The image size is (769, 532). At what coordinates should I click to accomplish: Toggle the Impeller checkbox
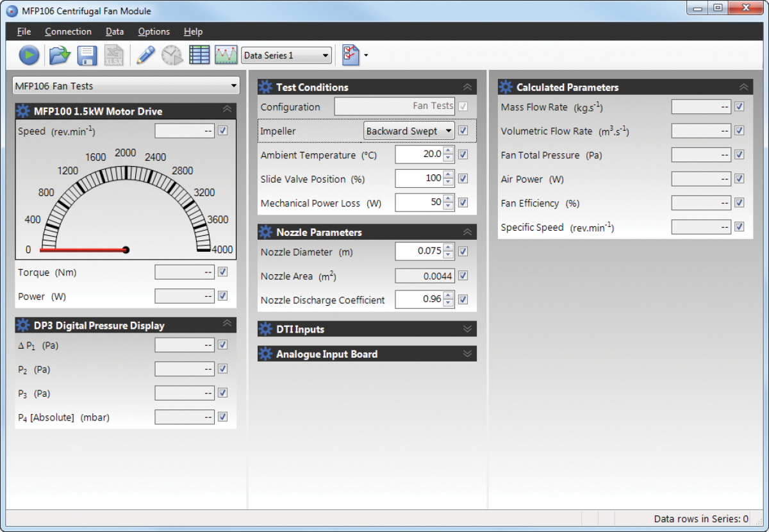[463, 131]
